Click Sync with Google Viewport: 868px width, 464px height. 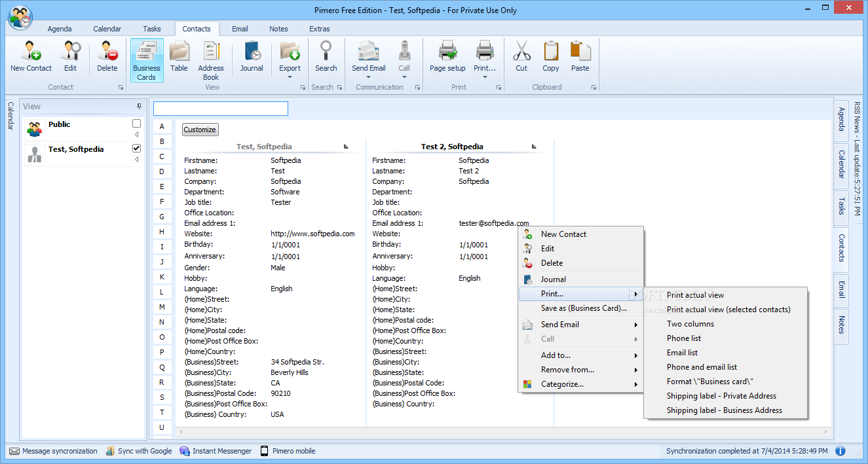[138, 451]
